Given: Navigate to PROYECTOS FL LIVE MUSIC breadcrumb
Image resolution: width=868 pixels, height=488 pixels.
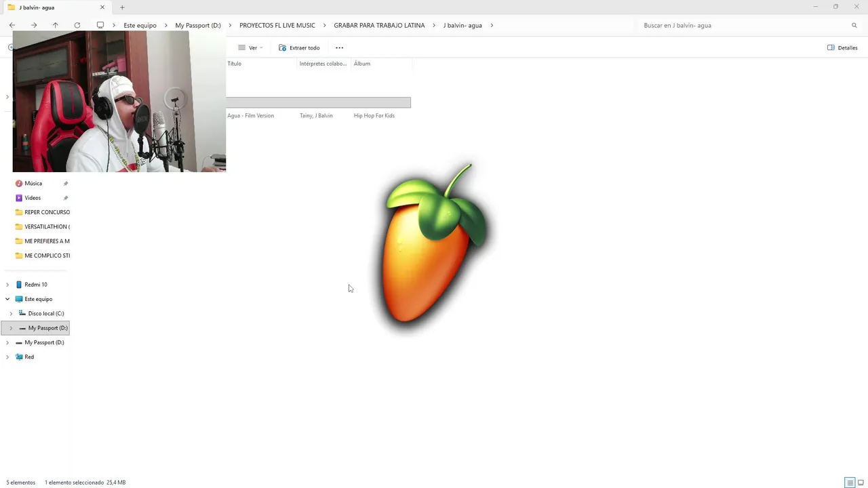Looking at the screenshot, I should point(277,25).
